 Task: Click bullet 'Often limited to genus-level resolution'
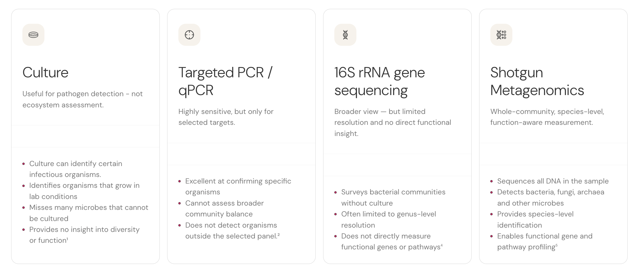tap(389, 220)
